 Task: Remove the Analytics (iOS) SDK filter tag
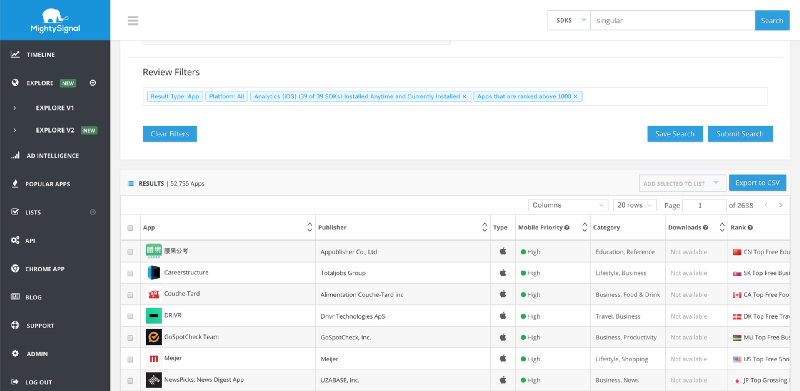click(464, 96)
